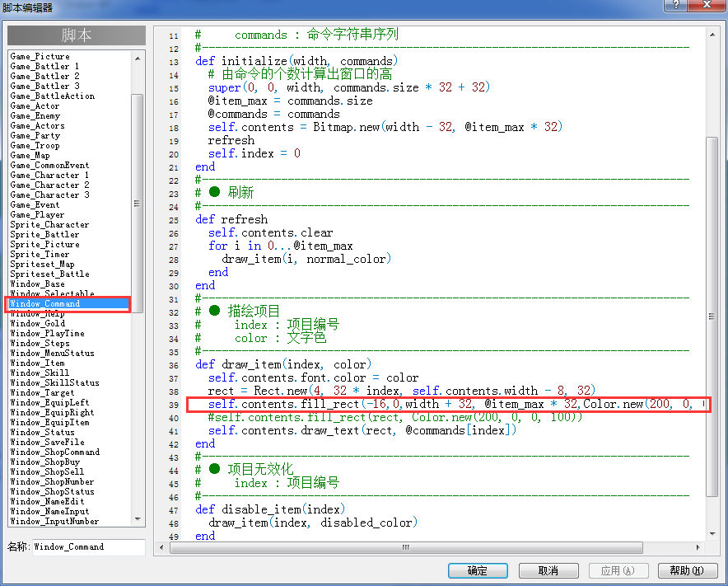The width and height of the screenshot is (728, 586).
Task: Click the 'def initialize' line in code
Action: [x=296, y=61]
